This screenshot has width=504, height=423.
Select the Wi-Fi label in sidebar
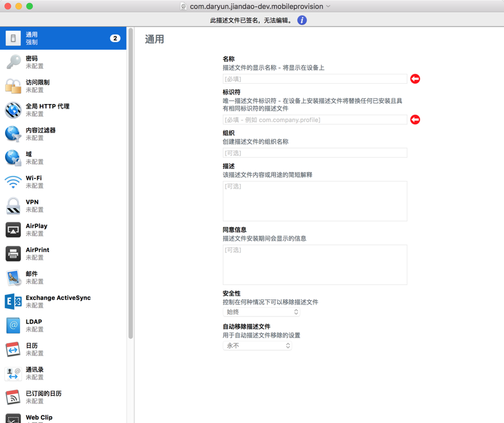(x=34, y=178)
